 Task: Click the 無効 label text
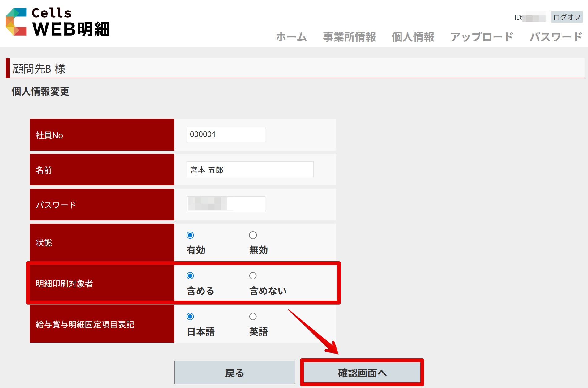click(258, 250)
